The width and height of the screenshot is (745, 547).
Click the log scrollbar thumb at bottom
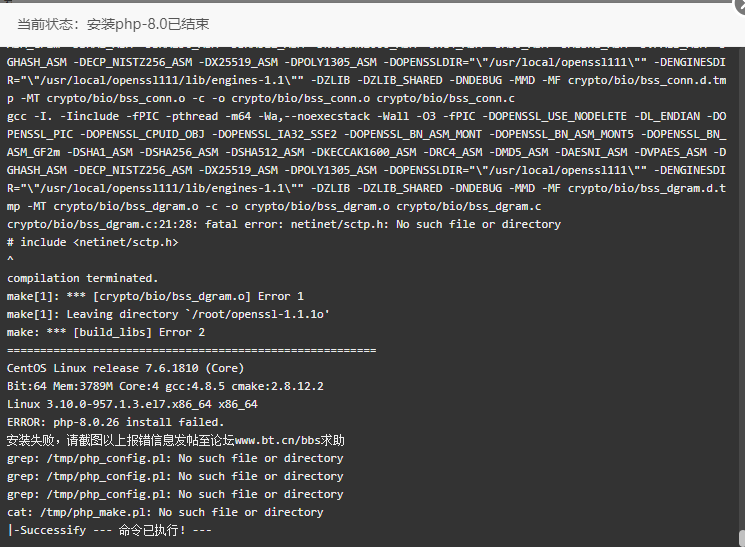(x=742, y=538)
